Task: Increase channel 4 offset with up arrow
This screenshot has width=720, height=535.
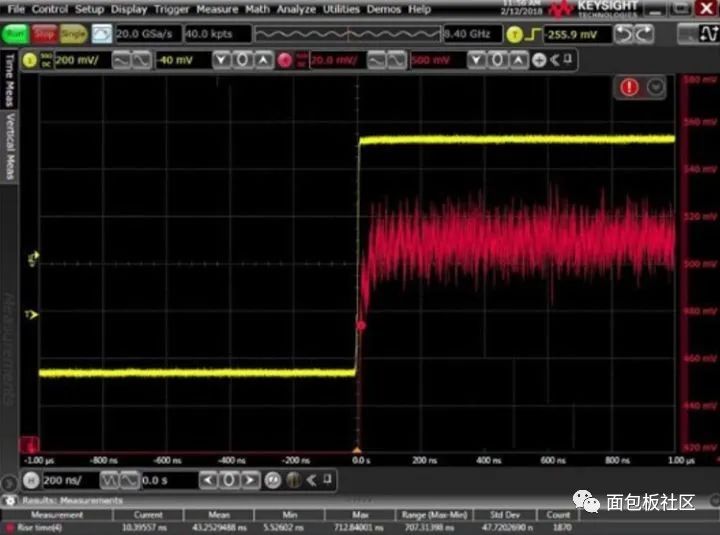Action: point(518,60)
